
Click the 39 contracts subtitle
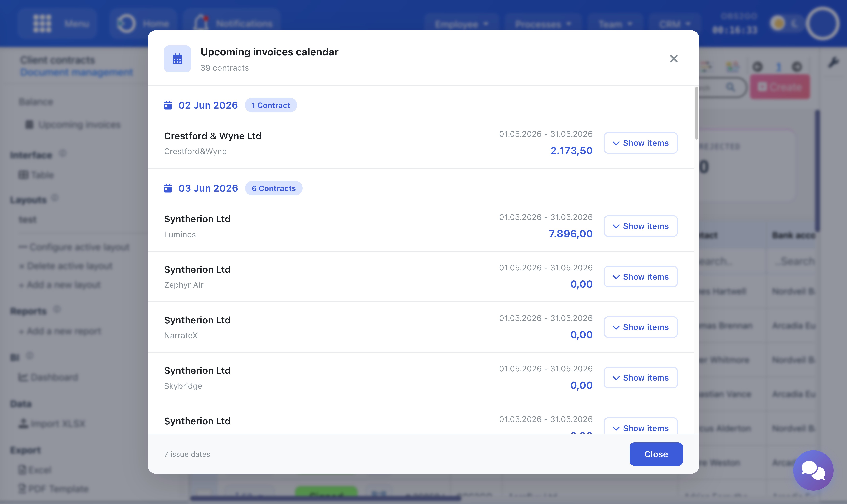225,68
